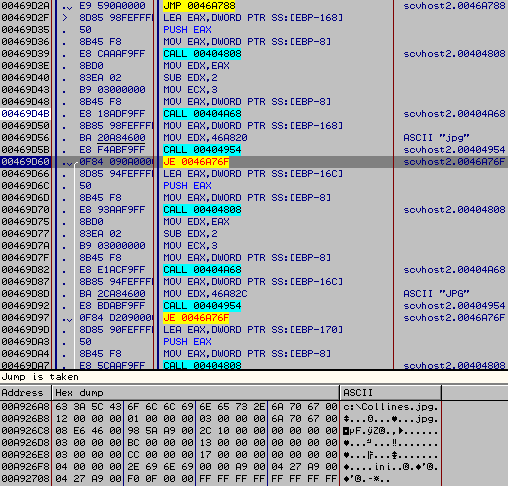This screenshot has width=508, height=486.
Task: Select address 00469D2A in disassembly
Action: coord(25,6)
